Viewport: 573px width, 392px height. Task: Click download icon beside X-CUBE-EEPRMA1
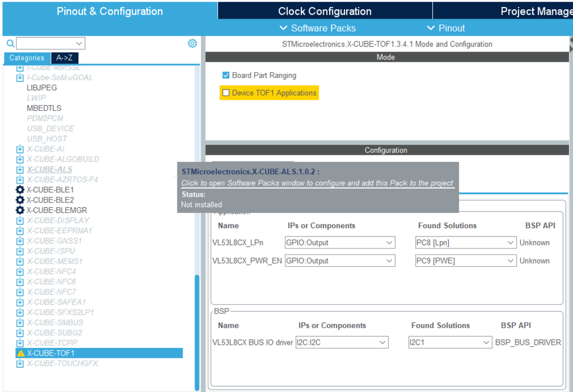coord(20,231)
